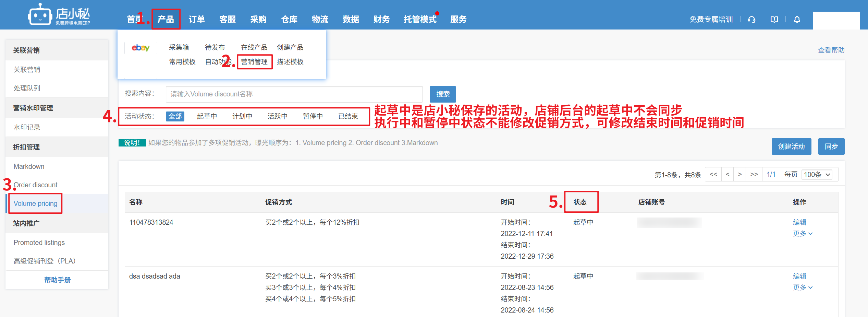Click the 同步 button
Screen dimensions: 868x317
pos(831,146)
